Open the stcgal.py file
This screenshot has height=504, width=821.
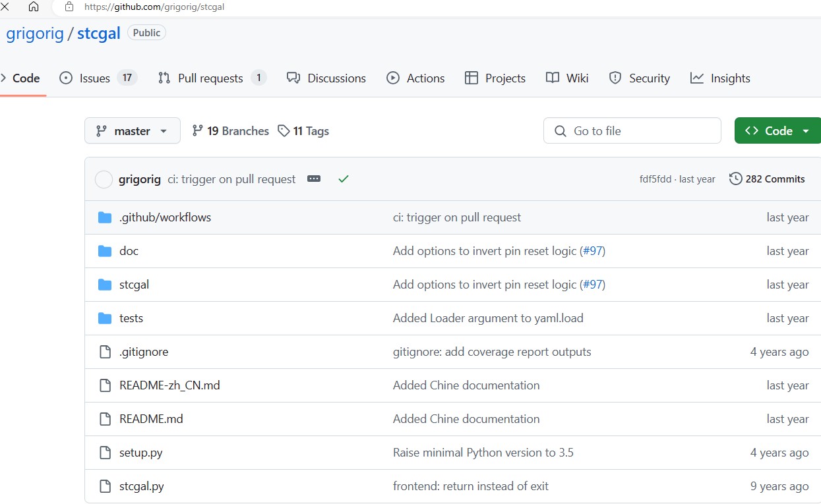click(141, 486)
